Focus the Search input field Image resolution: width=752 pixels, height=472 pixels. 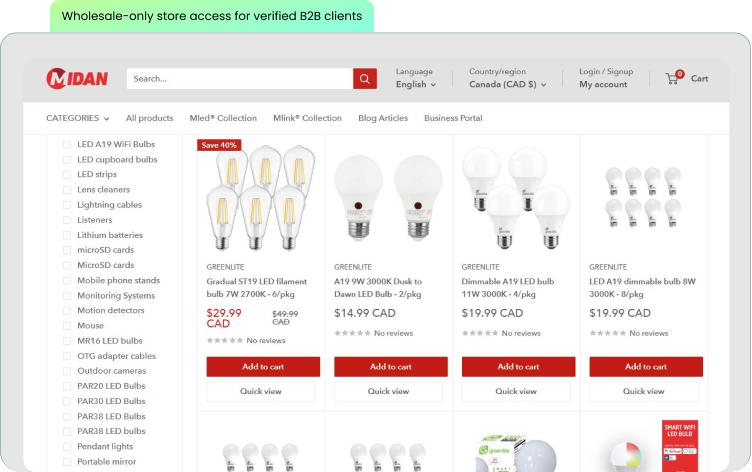(240, 79)
